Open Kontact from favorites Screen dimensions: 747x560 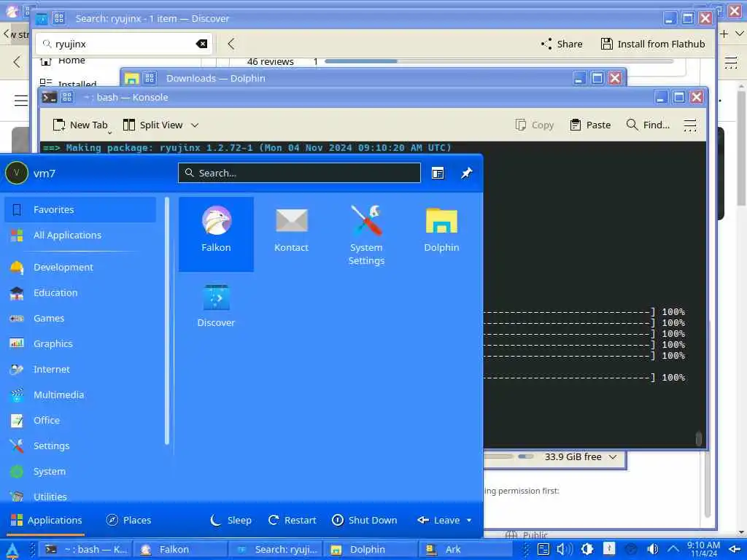[291, 234]
